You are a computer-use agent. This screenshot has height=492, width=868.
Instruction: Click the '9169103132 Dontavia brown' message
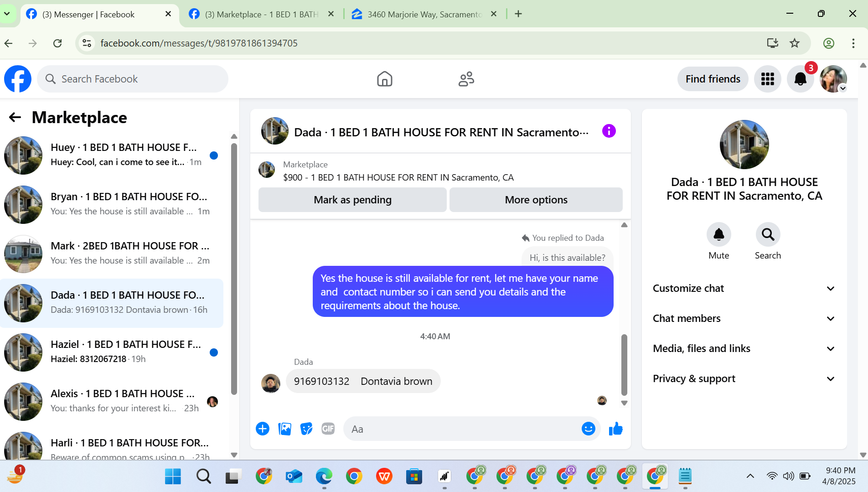click(363, 381)
